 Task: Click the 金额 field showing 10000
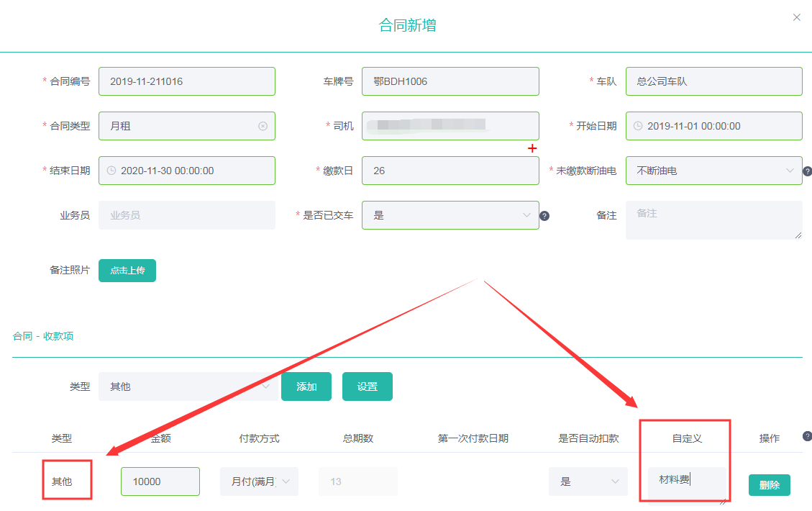pos(160,481)
